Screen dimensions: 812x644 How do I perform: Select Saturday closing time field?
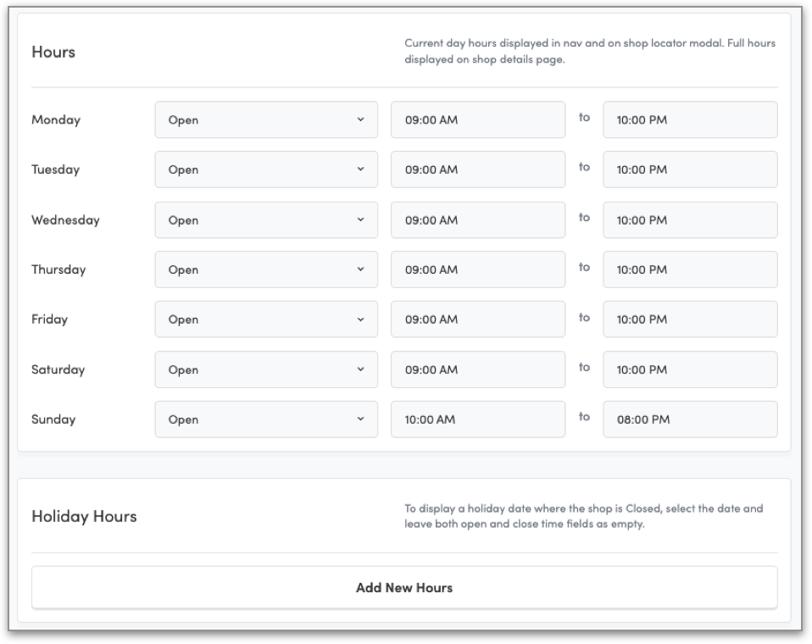[x=690, y=369]
